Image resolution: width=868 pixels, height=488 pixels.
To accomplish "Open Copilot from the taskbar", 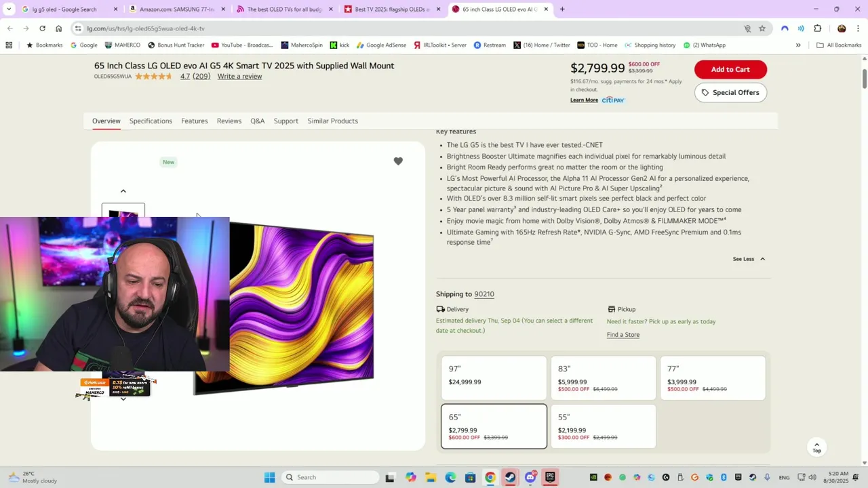I will (x=411, y=477).
